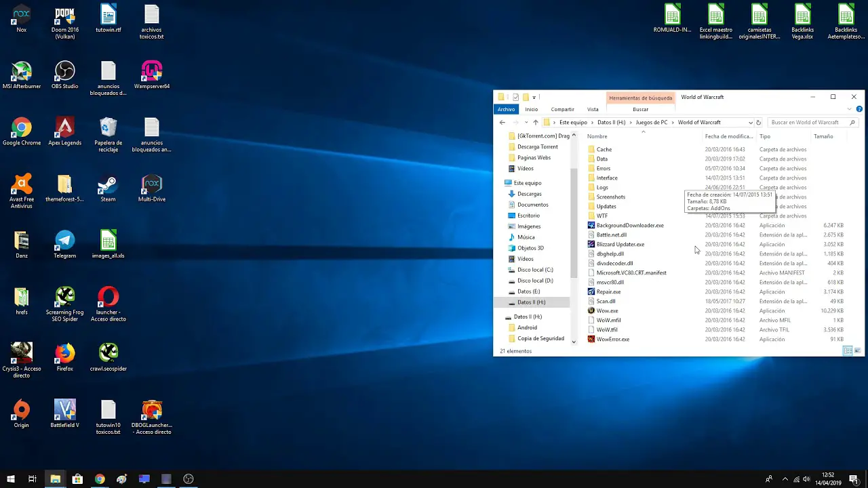This screenshot has height=488, width=868.
Task: Select Descargas in navigation pane
Action: point(529,194)
